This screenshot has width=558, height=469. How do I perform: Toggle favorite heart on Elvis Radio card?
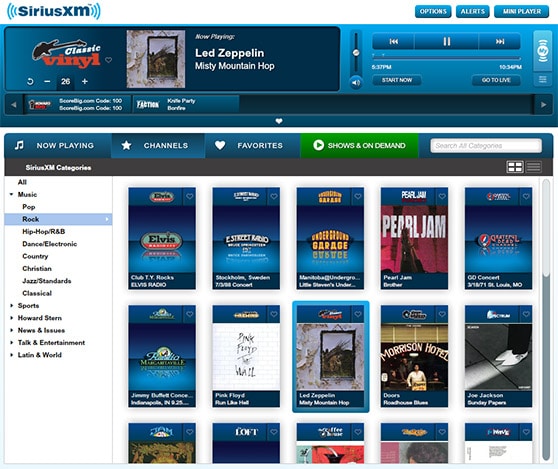point(190,196)
